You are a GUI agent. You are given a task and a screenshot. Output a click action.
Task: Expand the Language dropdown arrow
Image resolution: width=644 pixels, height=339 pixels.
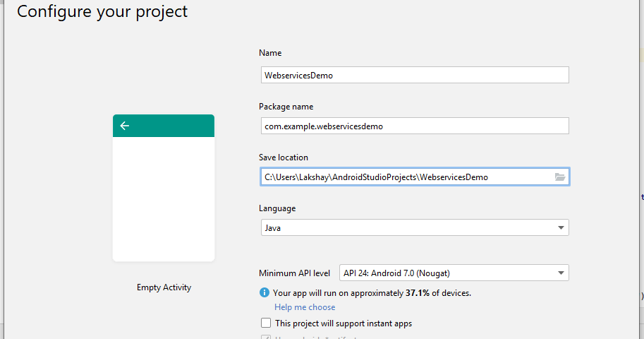coord(561,227)
